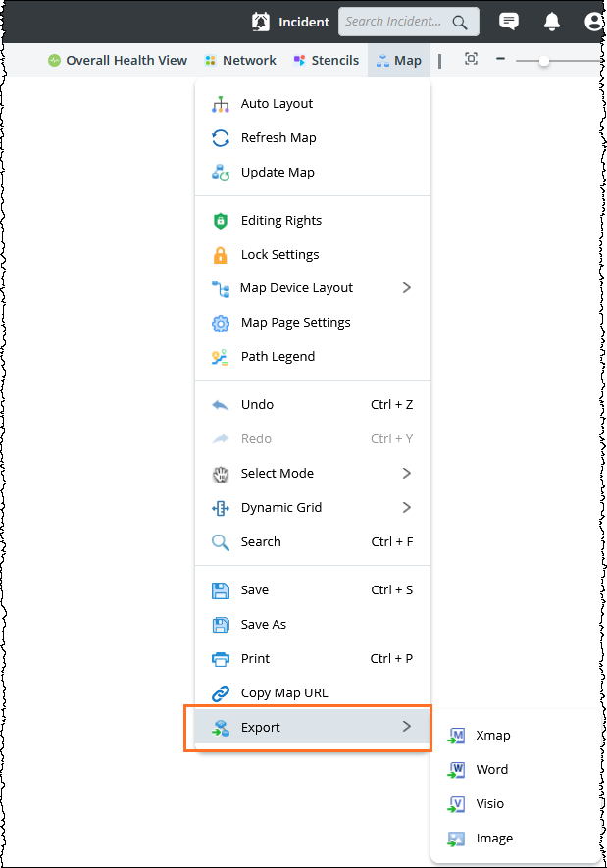
Task: Click the fit-to-screen icon in toolbar
Action: pos(471,59)
